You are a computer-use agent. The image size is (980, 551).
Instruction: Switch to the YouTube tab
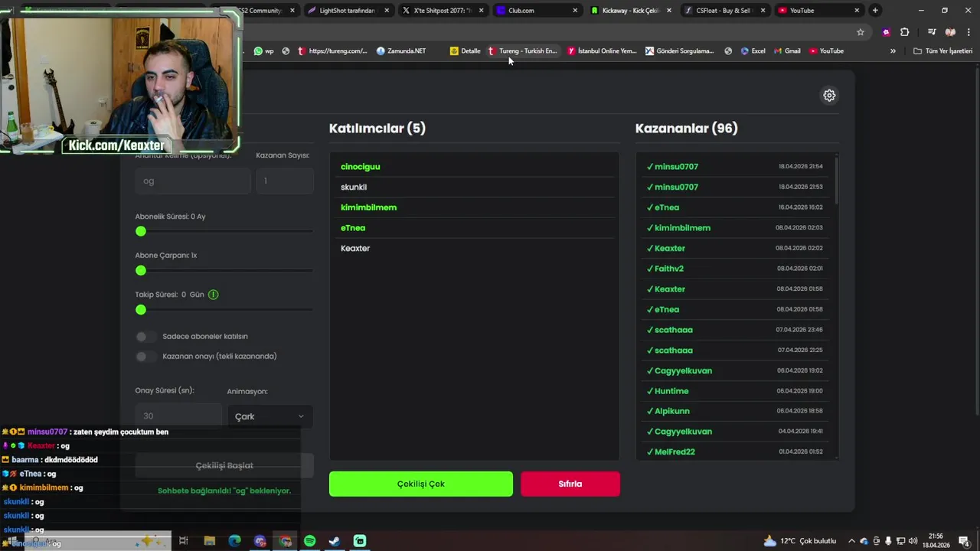818,11
